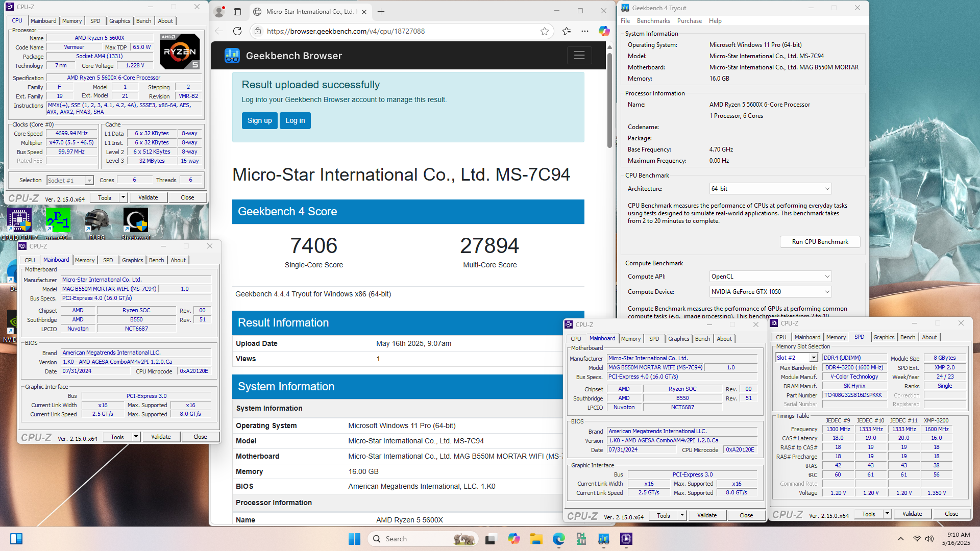Open the Compute API OpenCL dropdown
Viewport: 980px width, 551px height.
[x=770, y=277]
